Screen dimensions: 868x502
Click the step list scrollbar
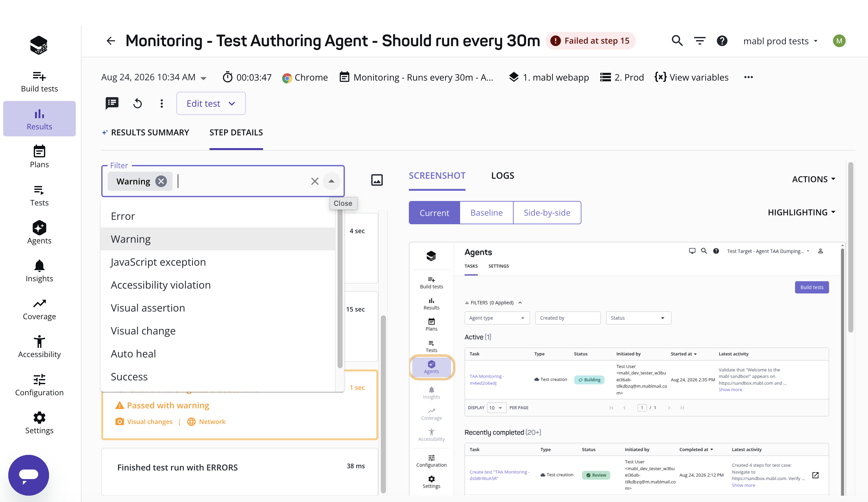tap(383, 404)
